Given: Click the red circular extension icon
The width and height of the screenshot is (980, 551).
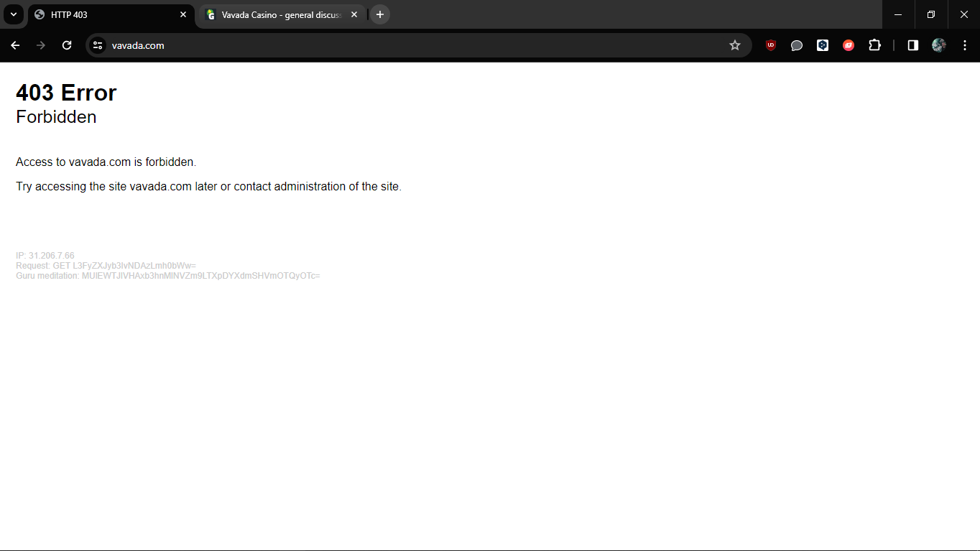Looking at the screenshot, I should tap(849, 45).
